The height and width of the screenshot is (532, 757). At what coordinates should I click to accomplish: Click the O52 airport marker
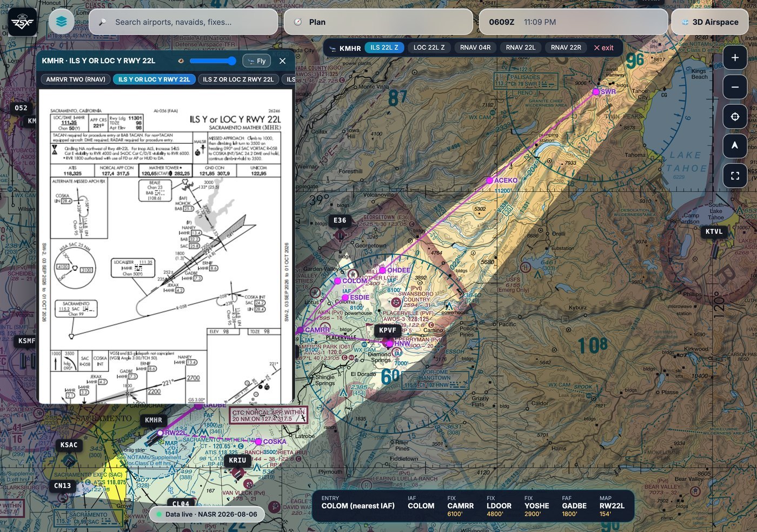[x=21, y=108]
